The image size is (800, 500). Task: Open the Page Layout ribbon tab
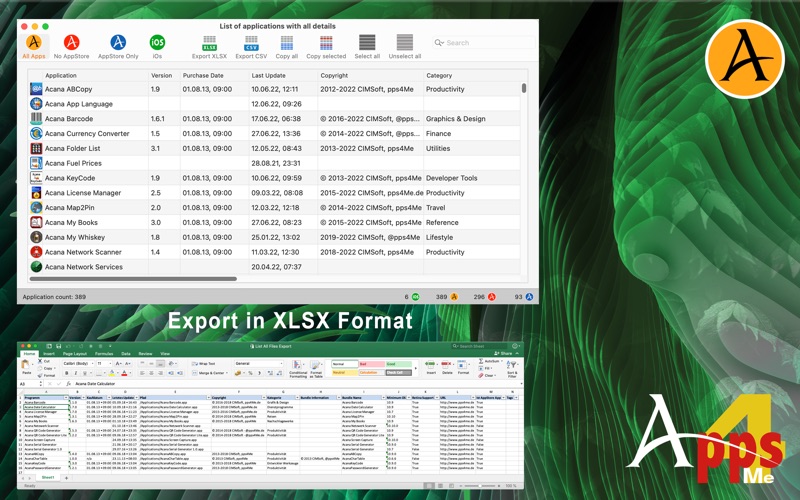(x=75, y=353)
